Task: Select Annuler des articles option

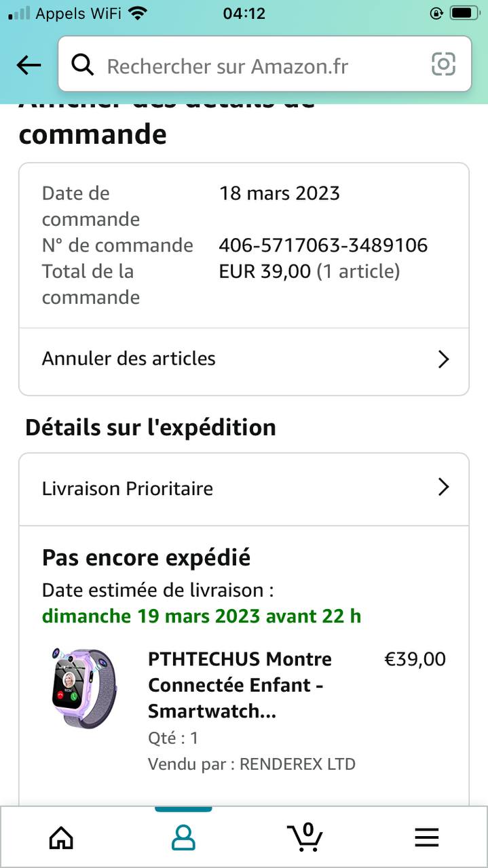Action: [x=129, y=359]
